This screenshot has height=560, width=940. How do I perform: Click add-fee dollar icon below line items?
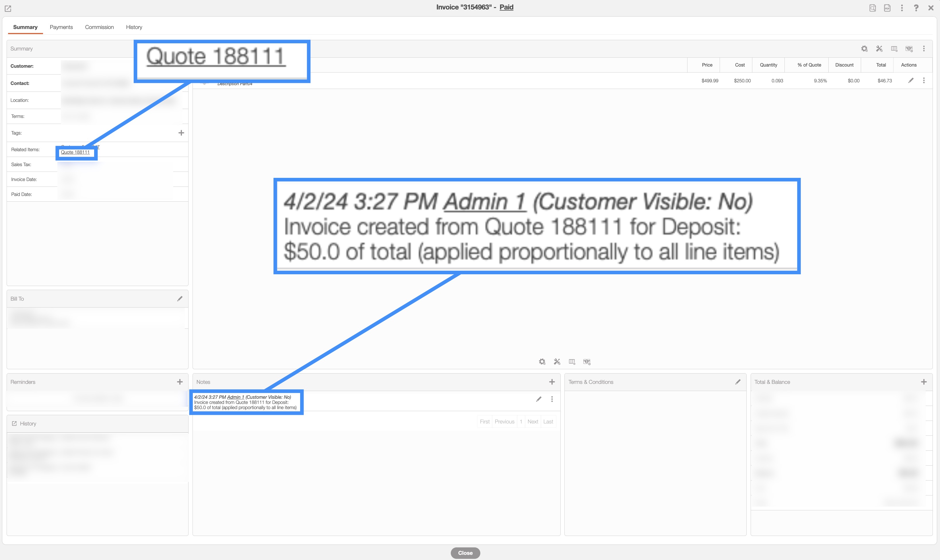coord(587,362)
